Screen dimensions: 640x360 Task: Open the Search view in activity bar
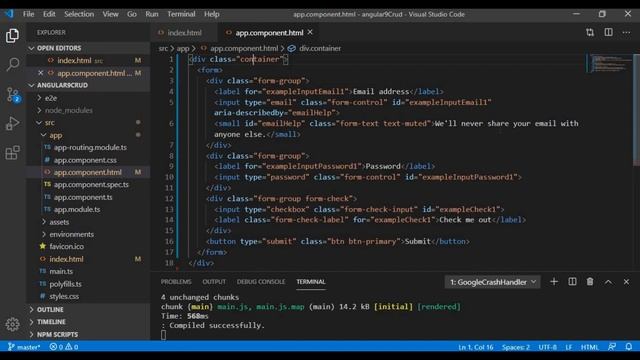point(12,64)
